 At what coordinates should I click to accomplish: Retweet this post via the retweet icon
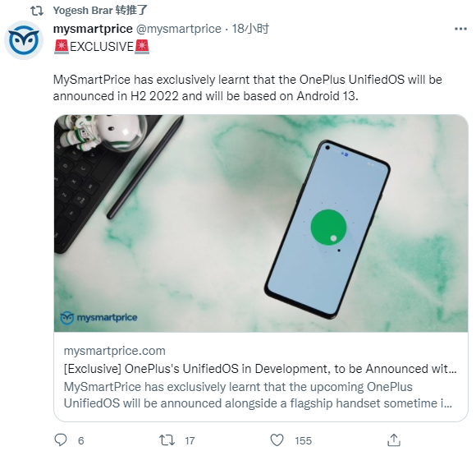pyautogui.click(x=167, y=440)
